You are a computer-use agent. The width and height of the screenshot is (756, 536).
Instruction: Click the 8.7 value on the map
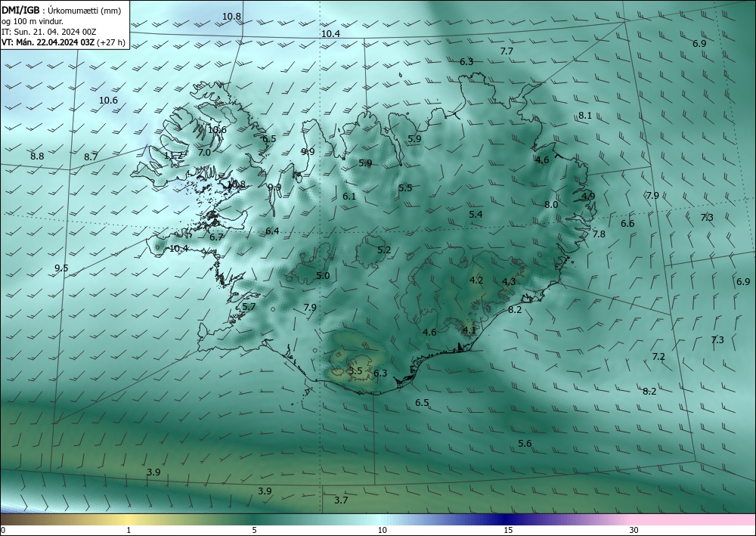coord(91,156)
